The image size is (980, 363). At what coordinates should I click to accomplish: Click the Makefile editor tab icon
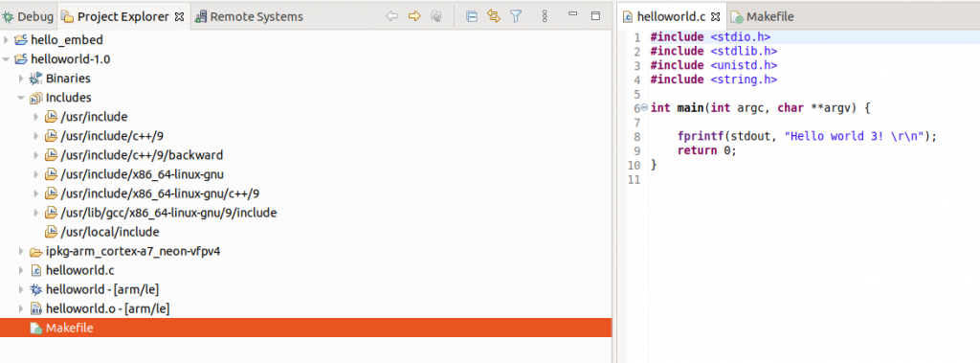pyautogui.click(x=738, y=17)
